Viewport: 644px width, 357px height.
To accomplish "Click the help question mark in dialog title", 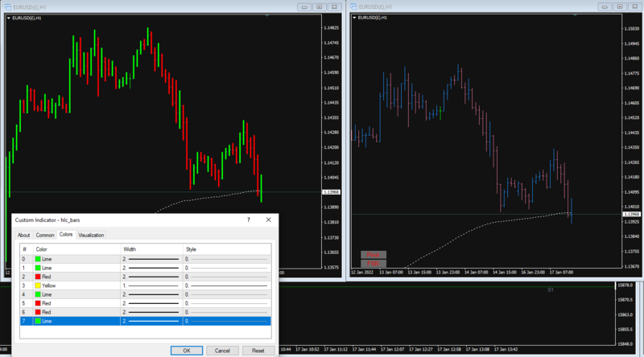I will 249,220.
